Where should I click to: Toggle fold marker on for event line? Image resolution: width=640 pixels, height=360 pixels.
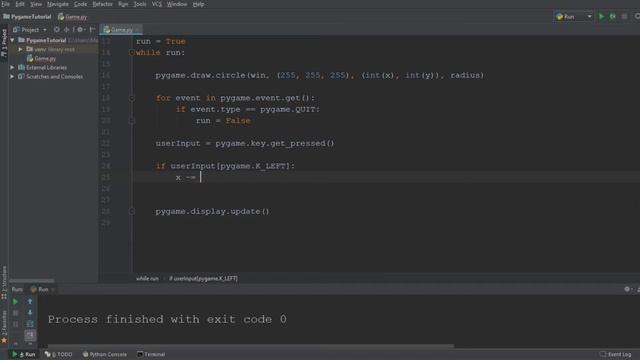[132, 98]
